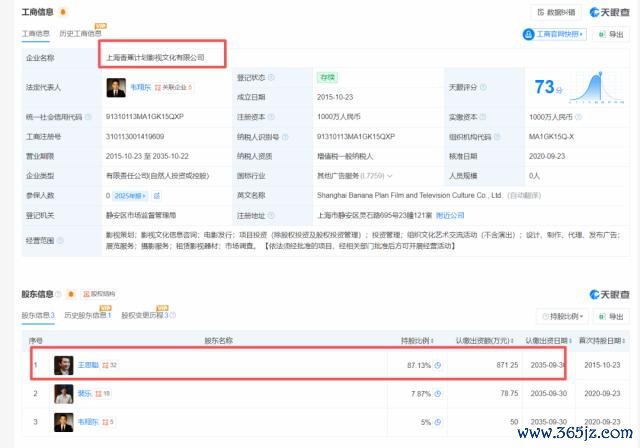Click 关联企业 5 beside the legal representative
Image resolution: width=640 pixels, height=448 pixels.
coord(173,87)
